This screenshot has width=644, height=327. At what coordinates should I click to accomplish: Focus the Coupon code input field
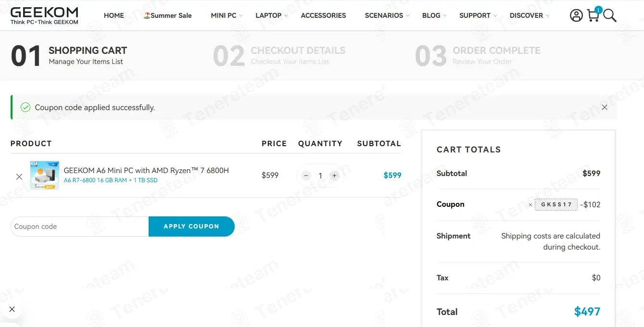tap(80, 226)
